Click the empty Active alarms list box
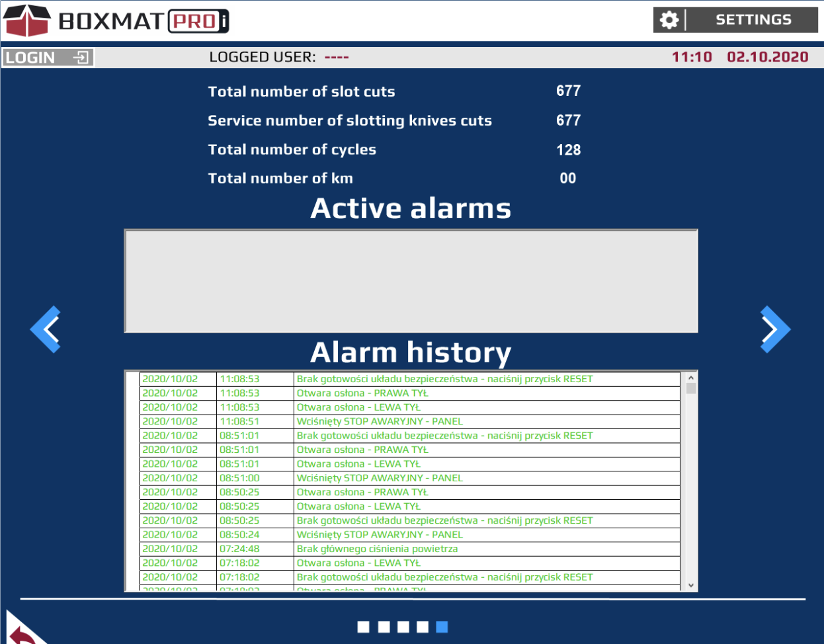 (x=411, y=280)
